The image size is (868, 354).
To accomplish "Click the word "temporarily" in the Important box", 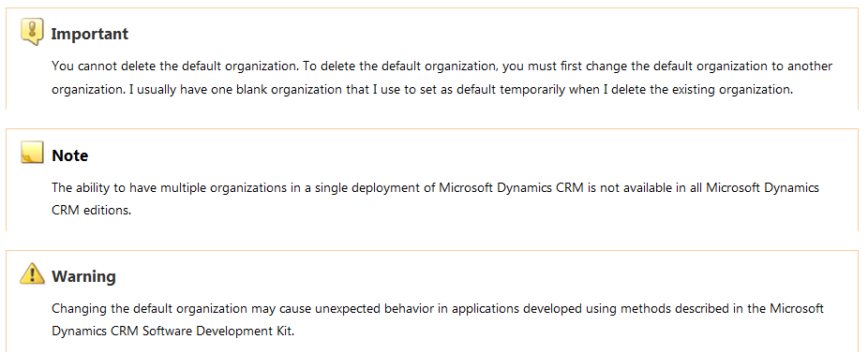I will pos(531,90).
